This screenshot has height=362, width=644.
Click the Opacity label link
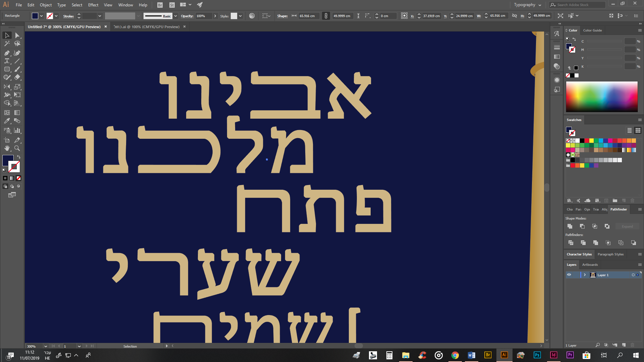pos(187,16)
